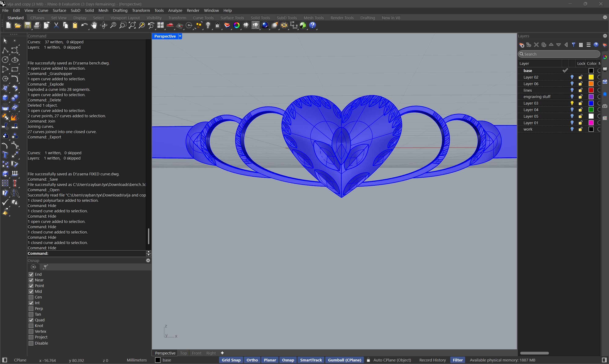Click the orange color swatch of Layer 06
The image size is (609, 364).
pyautogui.click(x=591, y=84)
